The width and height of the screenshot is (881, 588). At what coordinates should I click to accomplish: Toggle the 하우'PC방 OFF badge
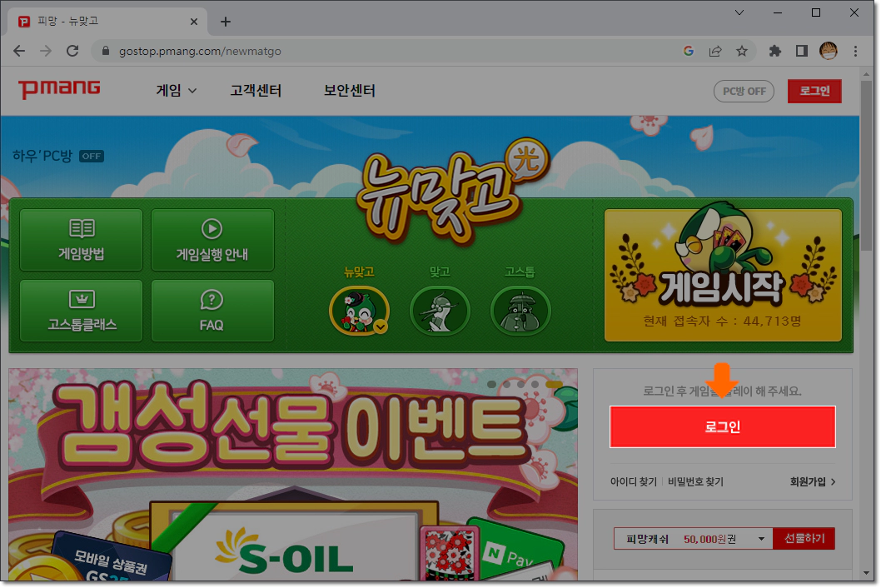pos(92,157)
